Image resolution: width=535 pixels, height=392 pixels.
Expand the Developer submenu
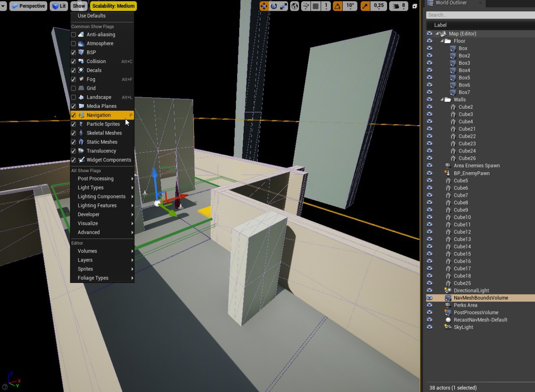pyautogui.click(x=102, y=214)
